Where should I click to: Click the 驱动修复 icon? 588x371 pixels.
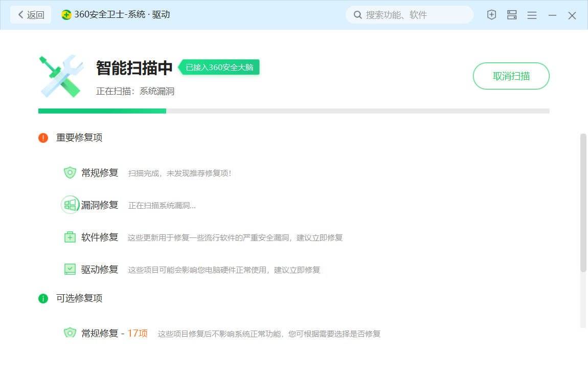coord(70,269)
